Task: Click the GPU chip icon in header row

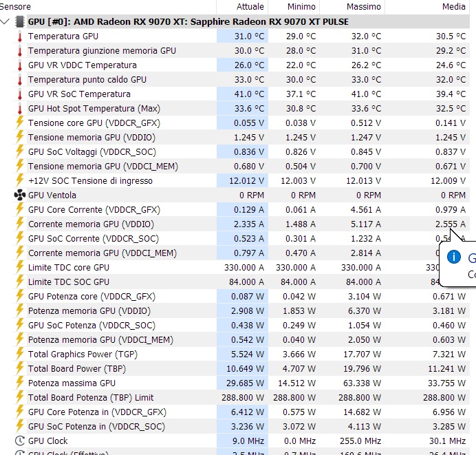Action: pyautogui.click(x=20, y=21)
